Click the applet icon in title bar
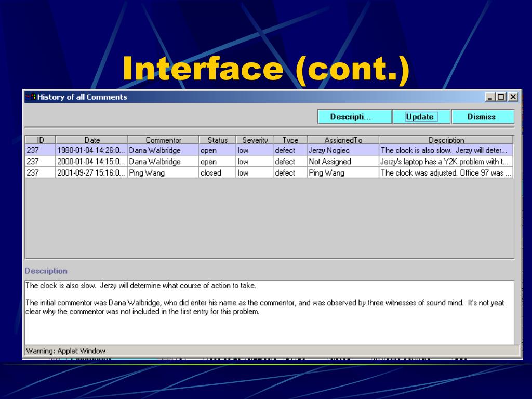 [x=31, y=97]
